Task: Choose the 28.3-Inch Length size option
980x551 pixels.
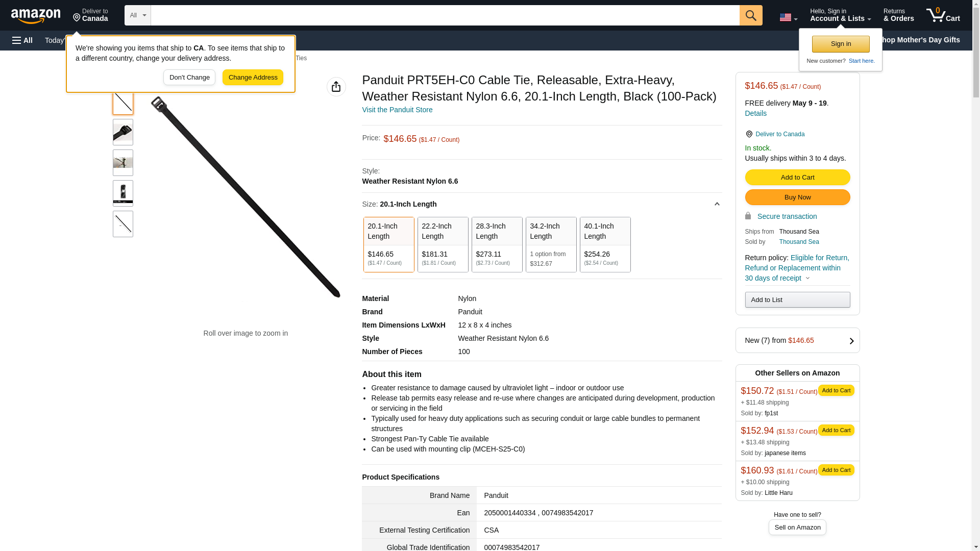Action: [x=497, y=244]
